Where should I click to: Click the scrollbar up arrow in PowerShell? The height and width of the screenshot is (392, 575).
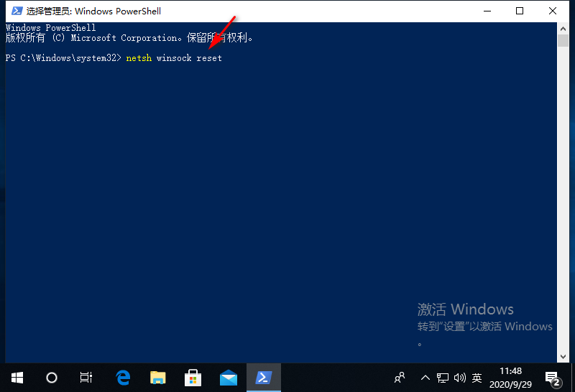563,28
